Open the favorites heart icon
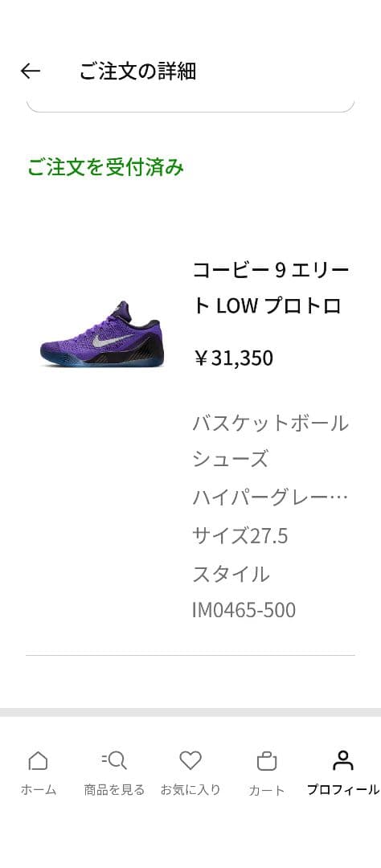The image size is (381, 868). (x=190, y=760)
